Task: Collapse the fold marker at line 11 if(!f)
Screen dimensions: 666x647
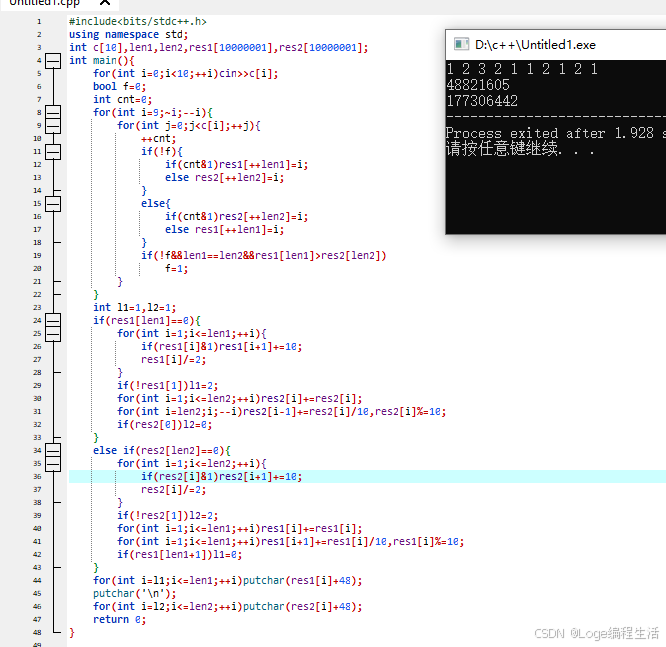Action: click(53, 152)
